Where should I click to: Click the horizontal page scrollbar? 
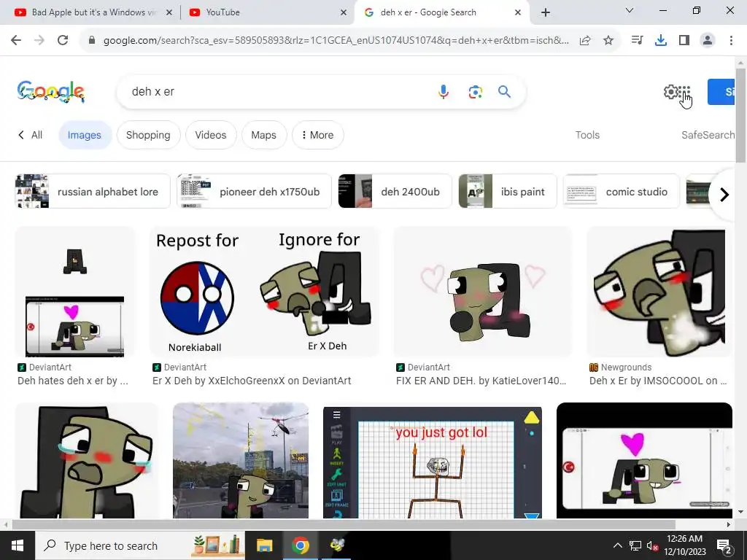click(x=343, y=524)
